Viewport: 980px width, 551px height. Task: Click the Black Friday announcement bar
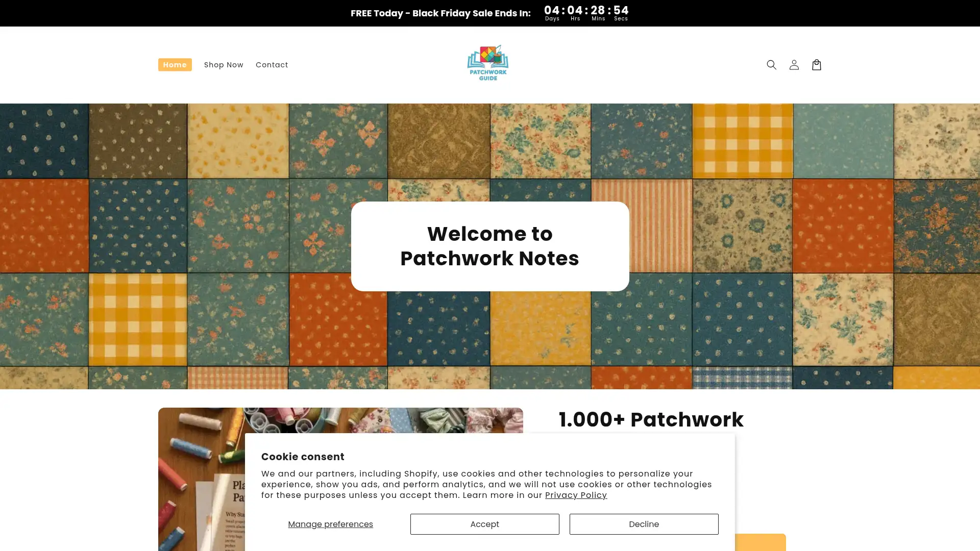440,13
